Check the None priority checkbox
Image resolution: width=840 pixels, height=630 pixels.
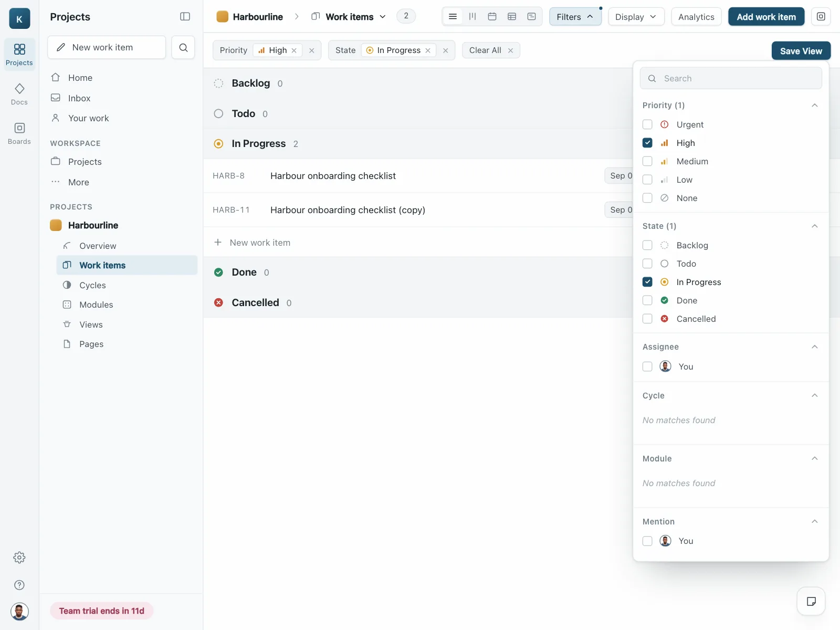pyautogui.click(x=647, y=198)
